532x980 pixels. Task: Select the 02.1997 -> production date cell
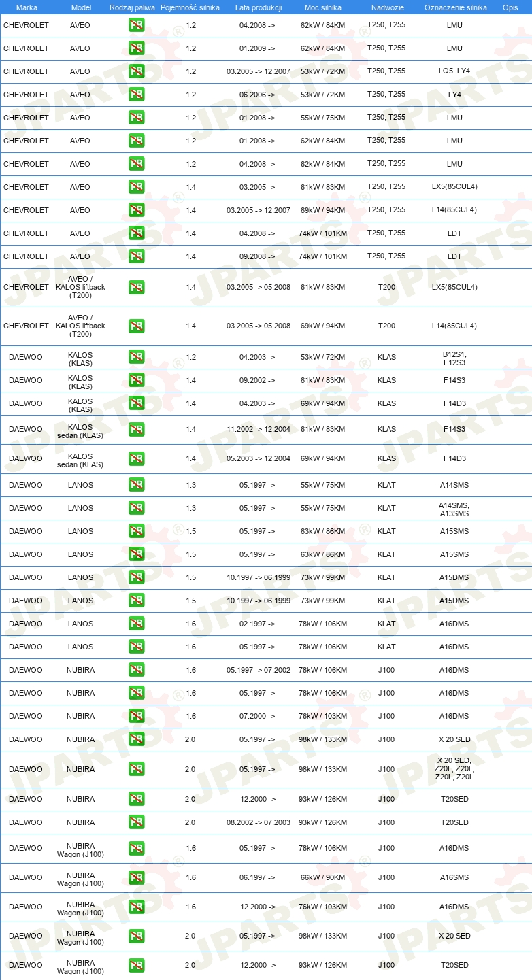257,624
